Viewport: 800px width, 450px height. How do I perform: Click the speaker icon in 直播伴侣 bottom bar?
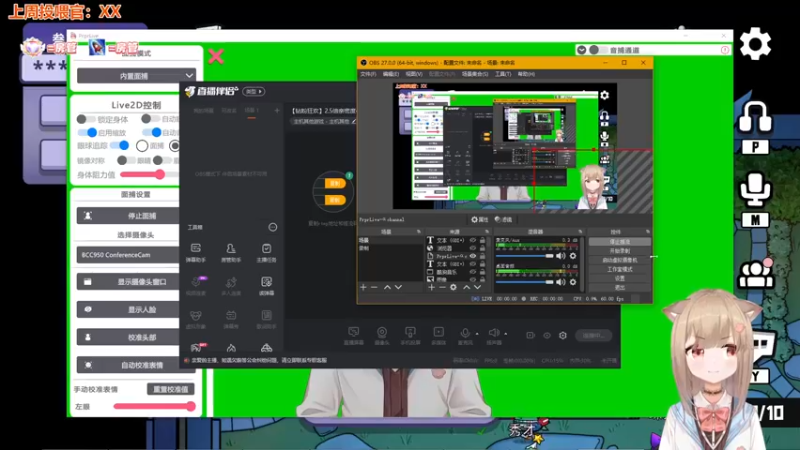click(493, 335)
